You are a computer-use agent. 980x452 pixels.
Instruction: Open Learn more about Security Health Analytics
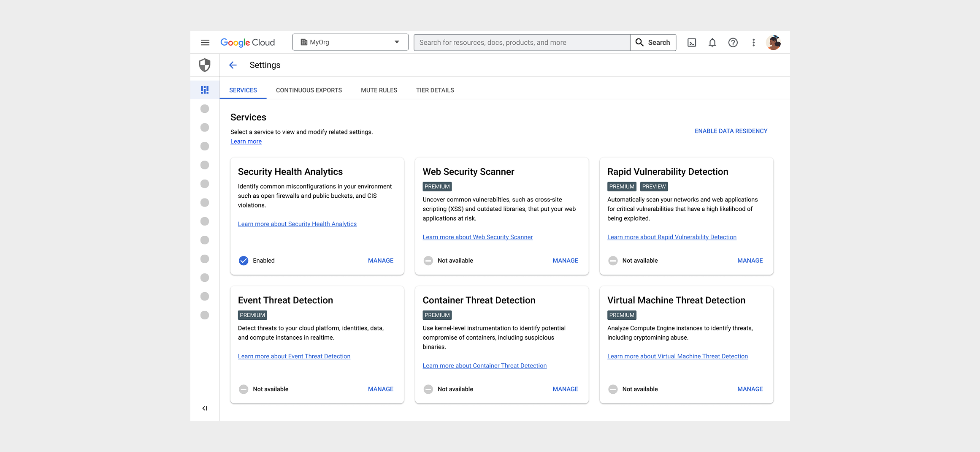point(297,224)
